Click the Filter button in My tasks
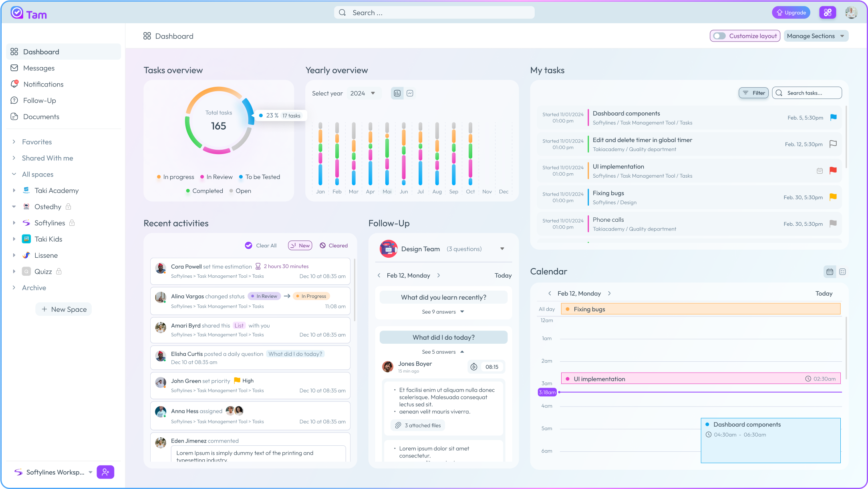This screenshot has width=868, height=489. [753, 93]
